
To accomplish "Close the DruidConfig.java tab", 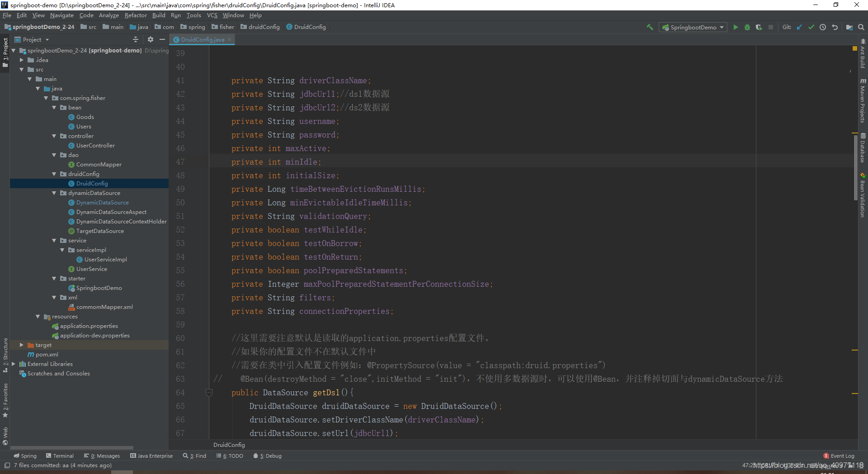I will point(230,40).
